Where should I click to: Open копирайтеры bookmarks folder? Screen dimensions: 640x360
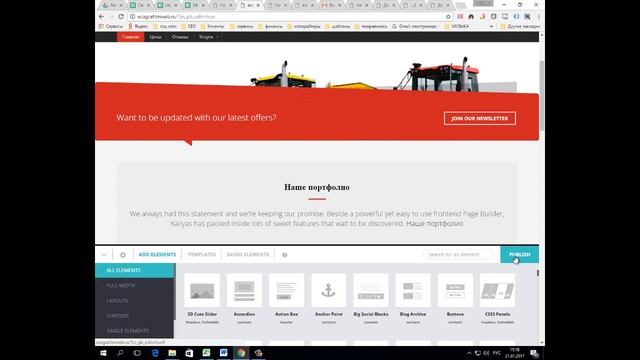point(304,26)
